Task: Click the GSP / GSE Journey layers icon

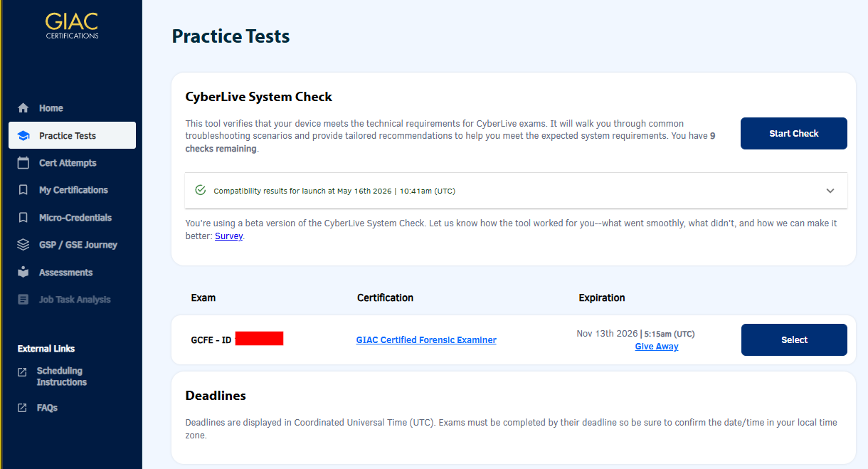Action: pyautogui.click(x=23, y=245)
